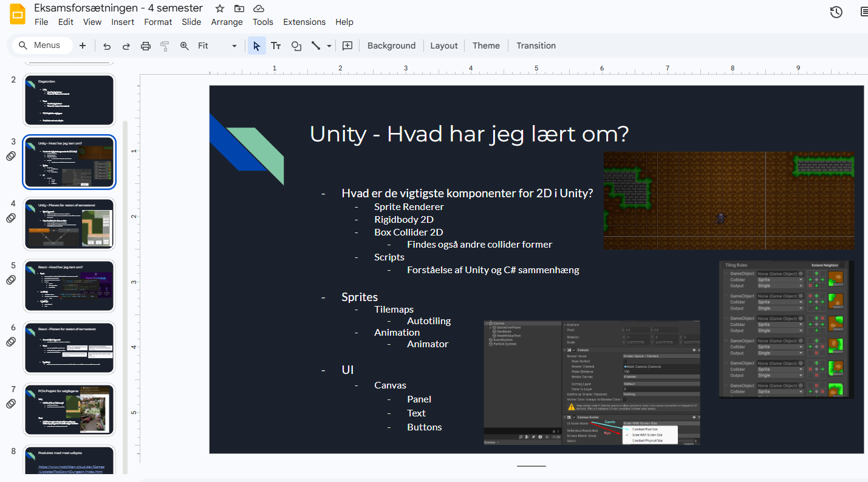The height and width of the screenshot is (482, 868).
Task: Click the Add comment toolbar icon
Action: click(347, 46)
